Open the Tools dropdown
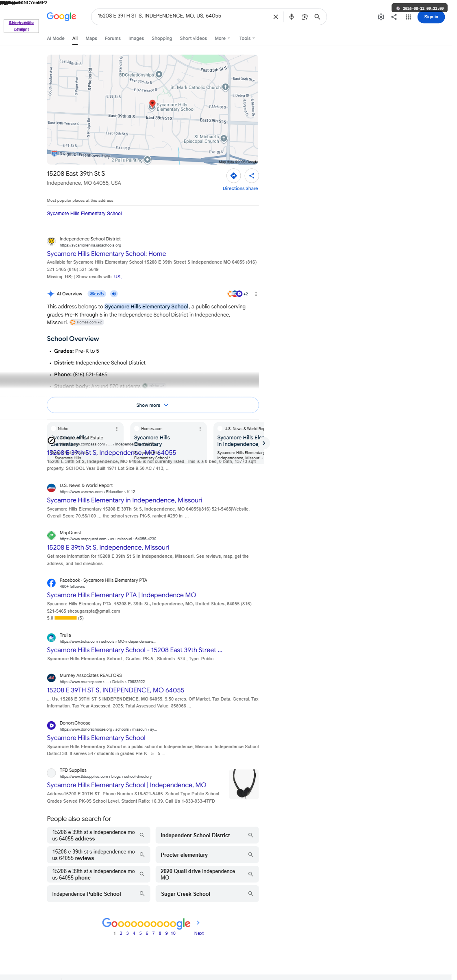This screenshot has height=980, width=457. [x=247, y=38]
